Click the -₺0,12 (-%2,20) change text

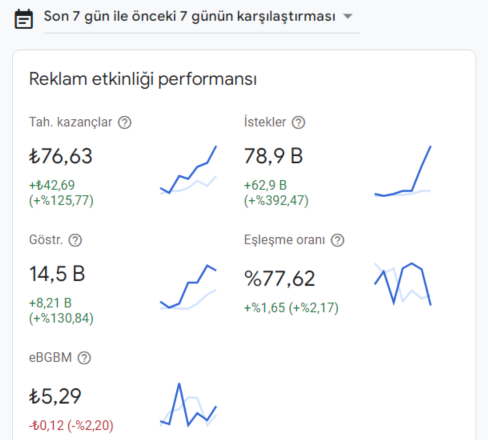[x=71, y=426]
